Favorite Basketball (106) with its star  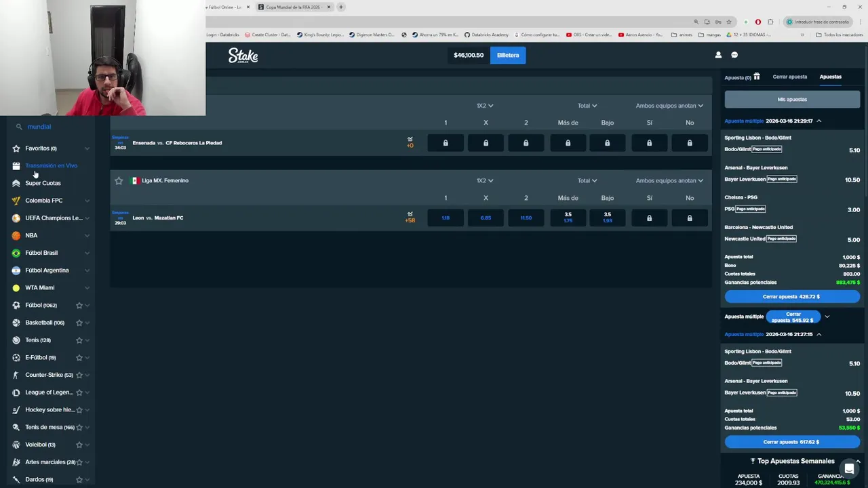(79, 323)
